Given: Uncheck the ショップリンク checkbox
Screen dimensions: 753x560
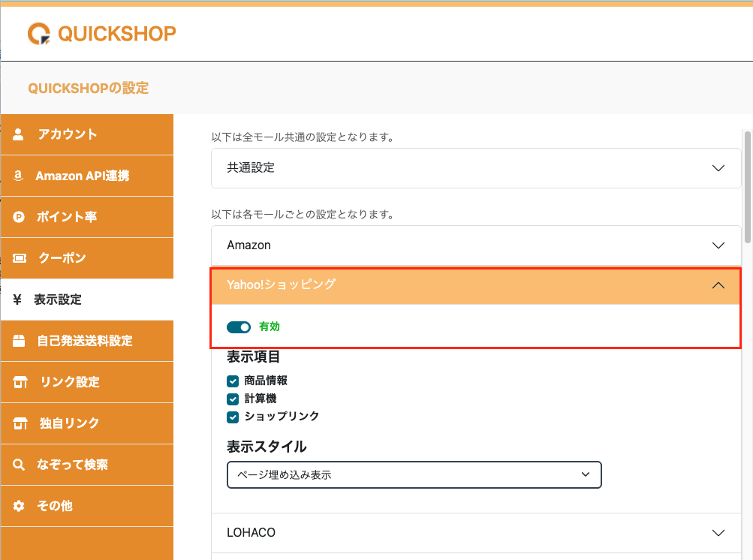Looking at the screenshot, I should click(x=233, y=416).
